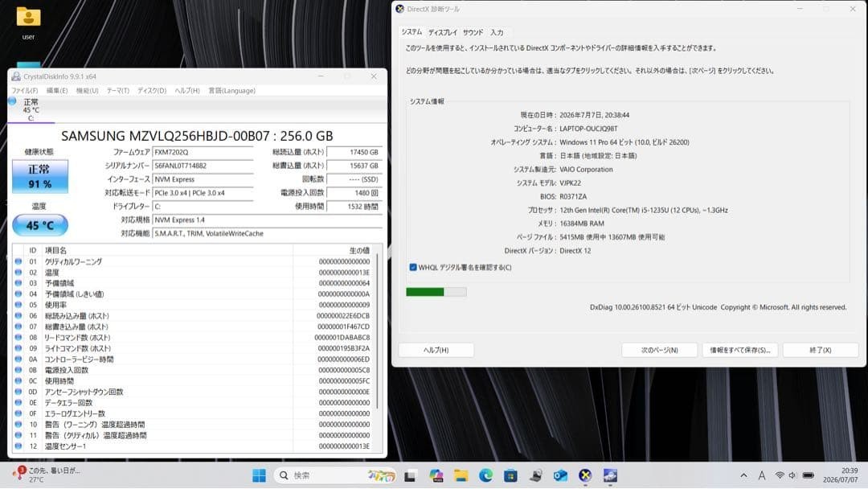Select the 06 総読み込み量 (ホスト) row
The width and height of the screenshot is (868, 489).
193,315
